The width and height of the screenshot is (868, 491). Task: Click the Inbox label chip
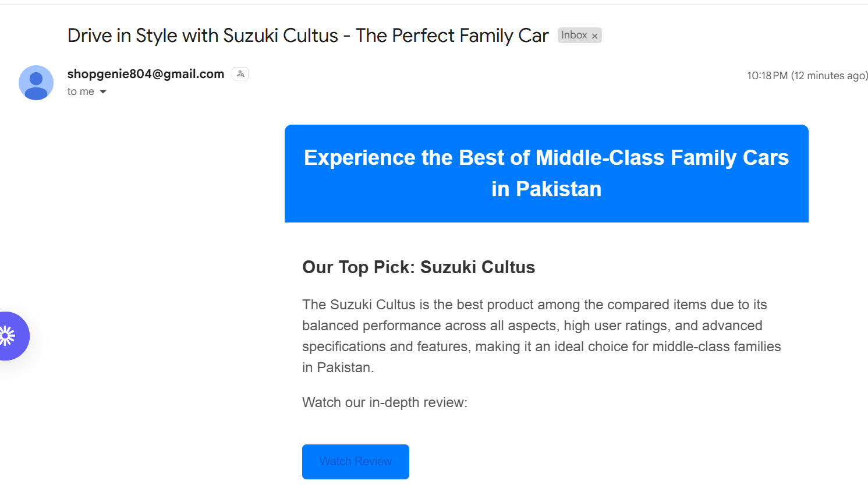(x=579, y=36)
